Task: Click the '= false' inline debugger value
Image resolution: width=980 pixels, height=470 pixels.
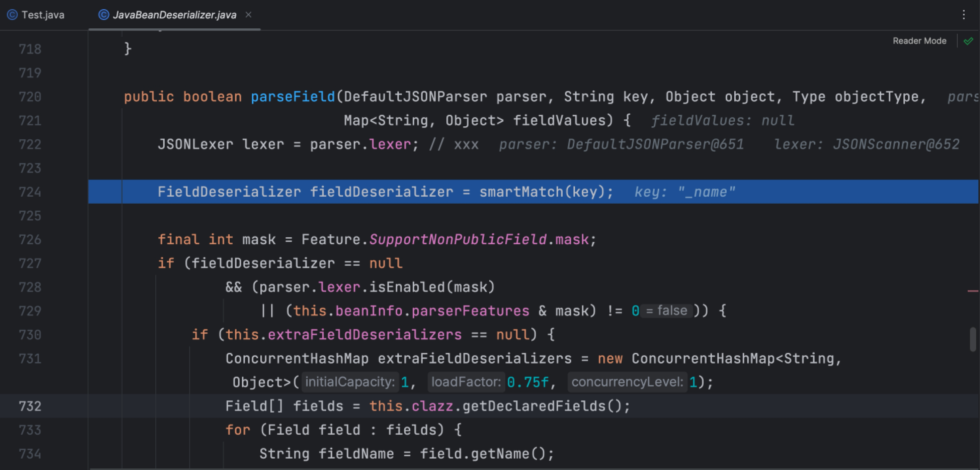Action: [666, 310]
